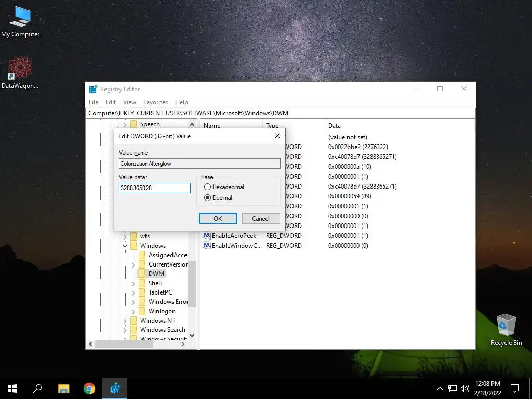Expand the Shell tree node

tap(134, 283)
